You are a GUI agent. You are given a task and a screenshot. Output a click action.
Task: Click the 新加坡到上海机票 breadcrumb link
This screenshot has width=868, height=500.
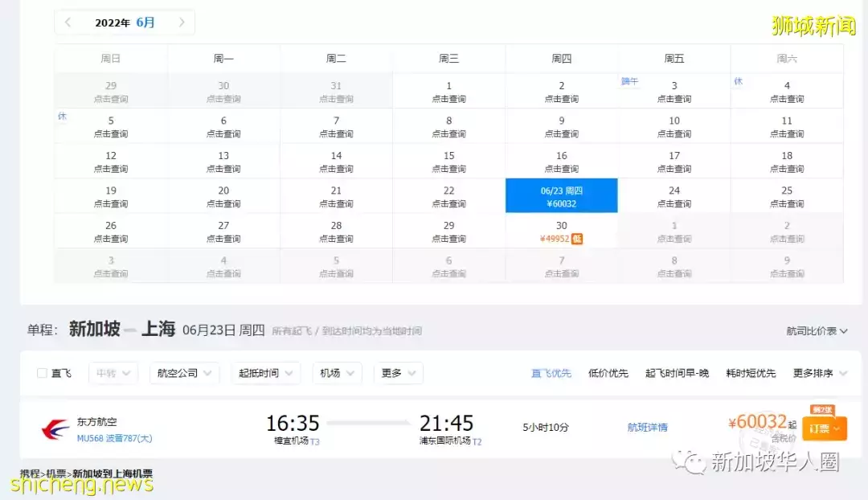[113, 474]
